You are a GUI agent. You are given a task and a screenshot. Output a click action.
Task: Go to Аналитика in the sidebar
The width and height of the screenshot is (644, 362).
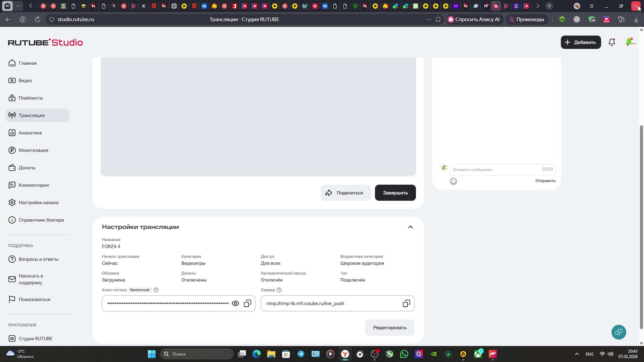[30, 133]
